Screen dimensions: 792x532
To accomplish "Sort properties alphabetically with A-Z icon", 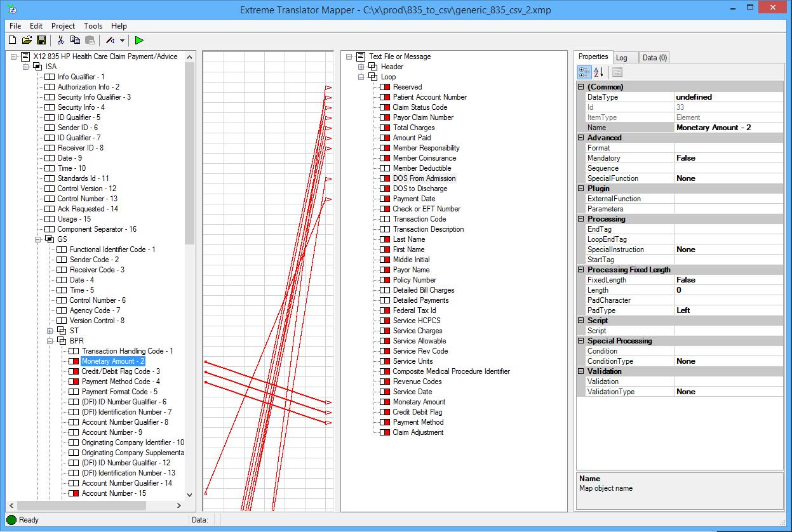I will pyautogui.click(x=600, y=72).
